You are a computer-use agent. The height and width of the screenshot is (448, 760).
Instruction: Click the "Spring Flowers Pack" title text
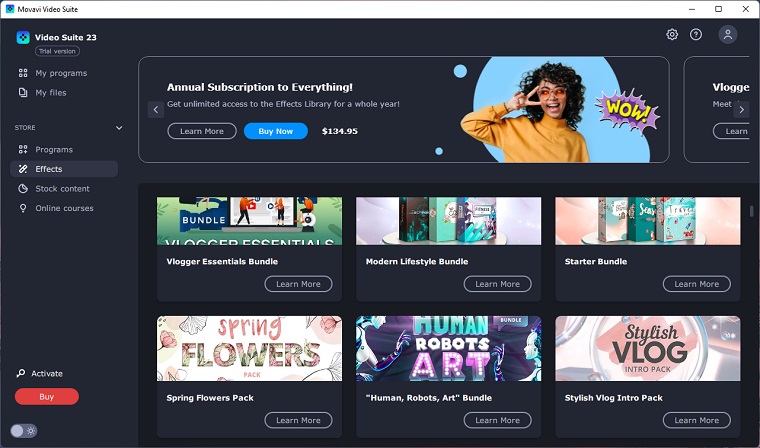[210, 398]
